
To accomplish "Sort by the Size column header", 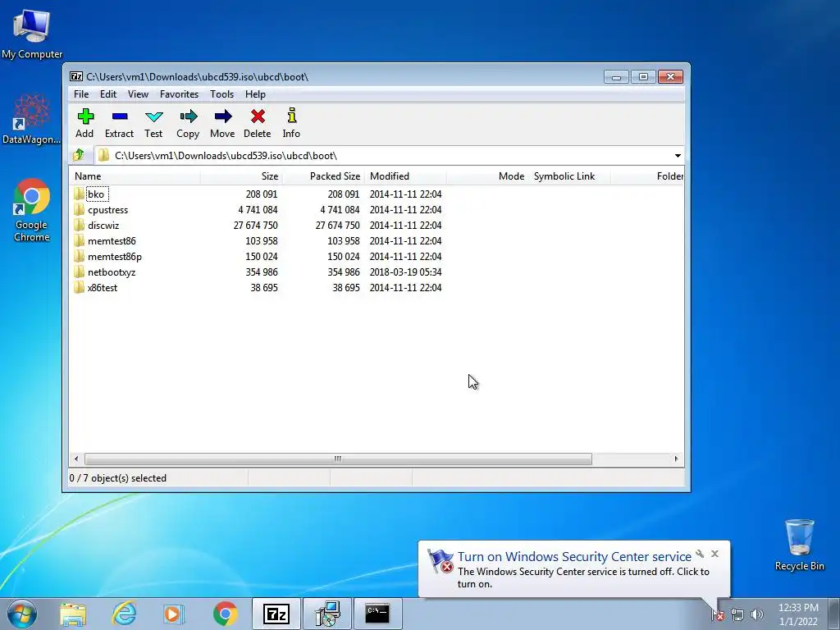I will click(242, 176).
